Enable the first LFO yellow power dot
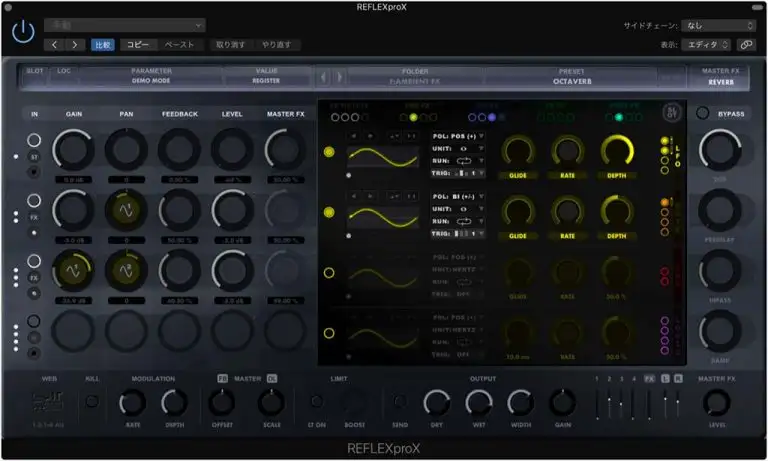768x461 pixels. tap(329, 152)
